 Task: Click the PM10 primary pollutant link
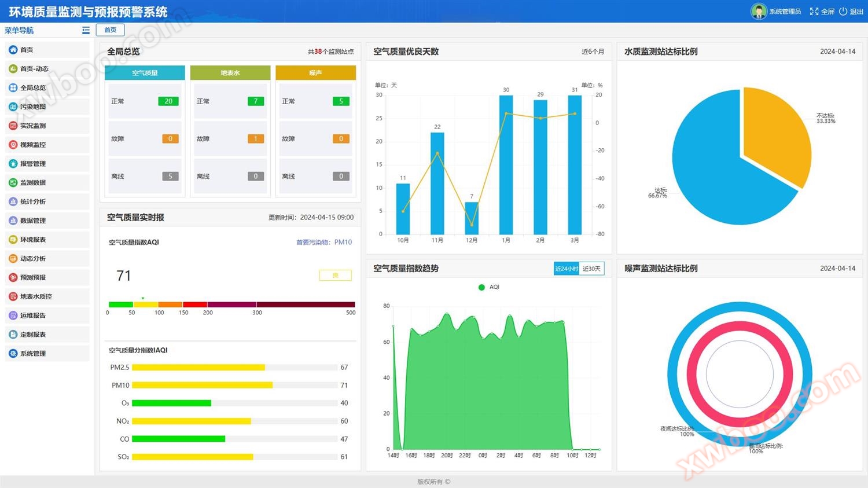[x=344, y=242]
